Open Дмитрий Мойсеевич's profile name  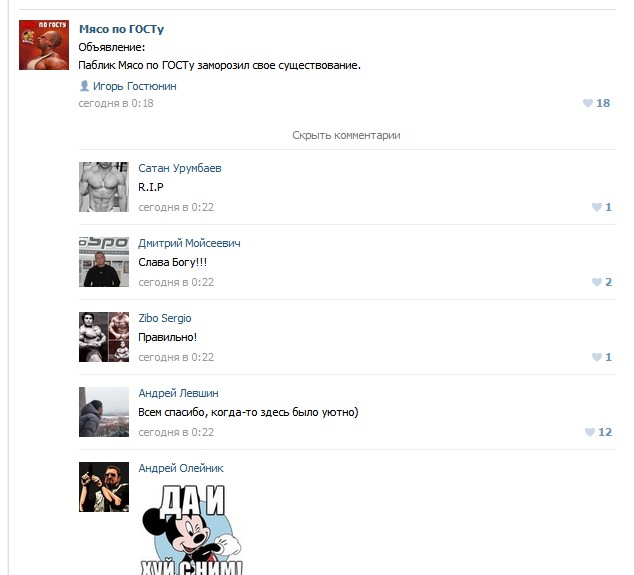coord(189,243)
